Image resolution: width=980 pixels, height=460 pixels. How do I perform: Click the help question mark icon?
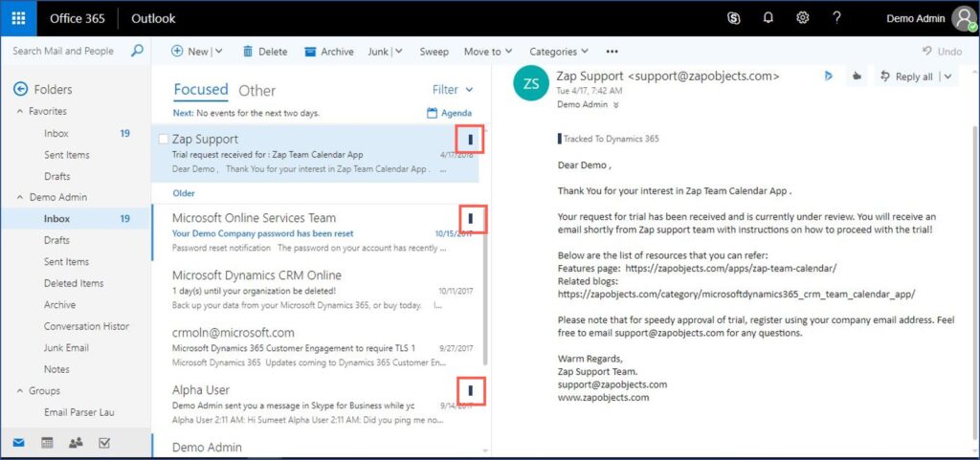(836, 18)
